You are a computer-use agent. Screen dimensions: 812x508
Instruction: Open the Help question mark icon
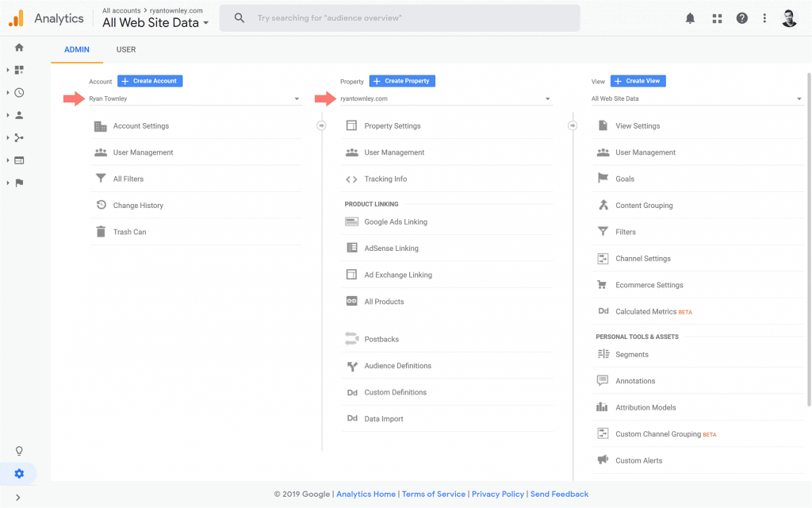click(741, 19)
